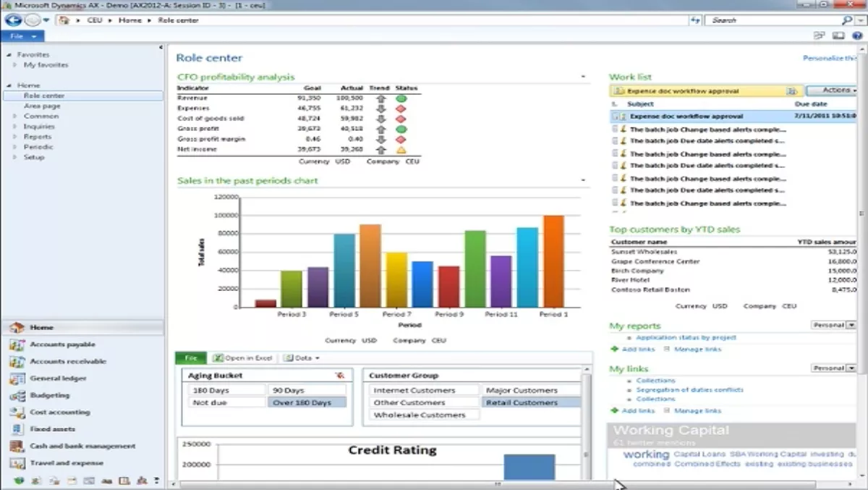The width and height of the screenshot is (868, 490).
Task: Open the Data dropdown in Excel toolbar
Action: [302, 358]
